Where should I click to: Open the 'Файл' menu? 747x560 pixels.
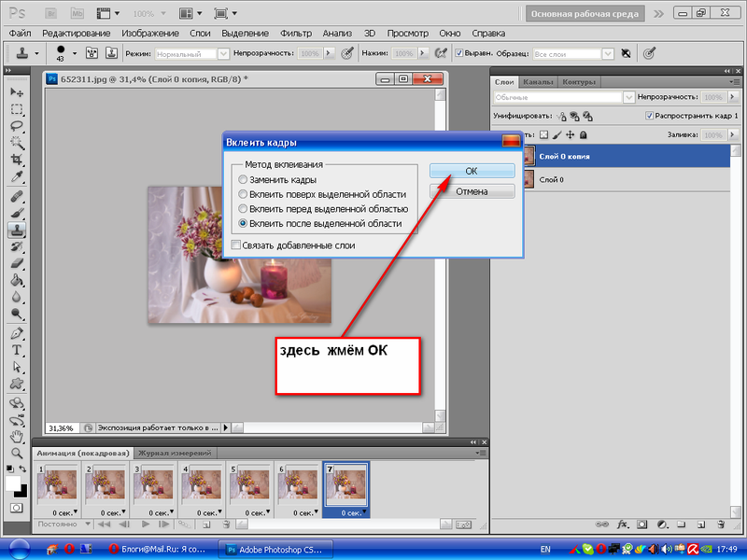20,34
